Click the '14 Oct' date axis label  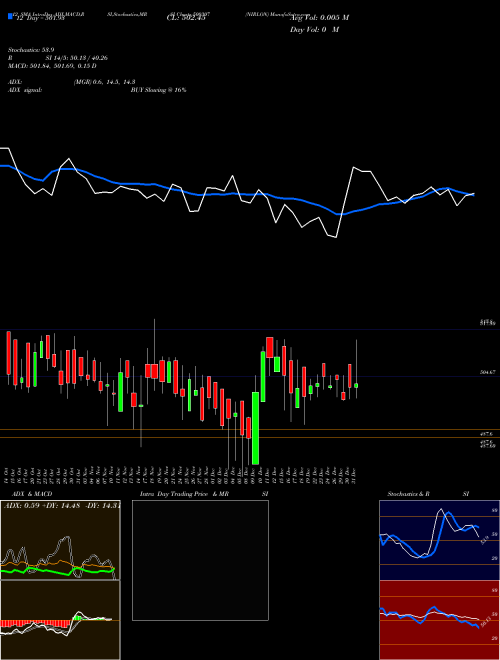[6, 475]
